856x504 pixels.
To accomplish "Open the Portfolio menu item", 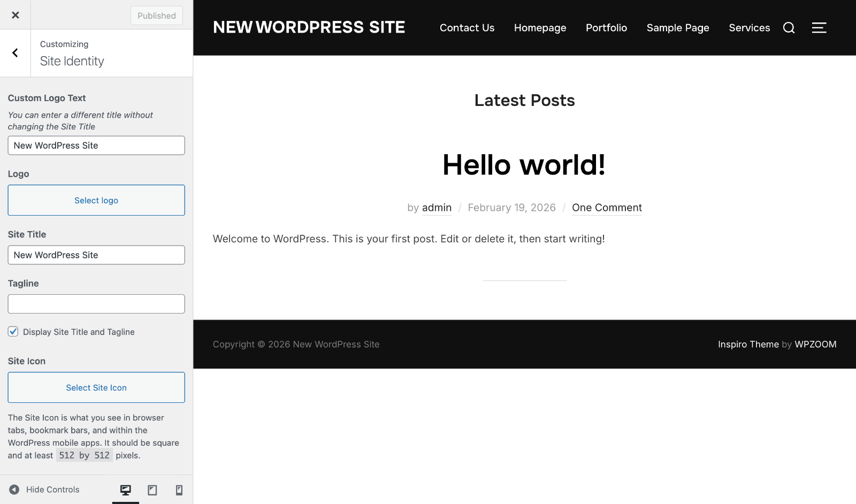I will pyautogui.click(x=606, y=27).
